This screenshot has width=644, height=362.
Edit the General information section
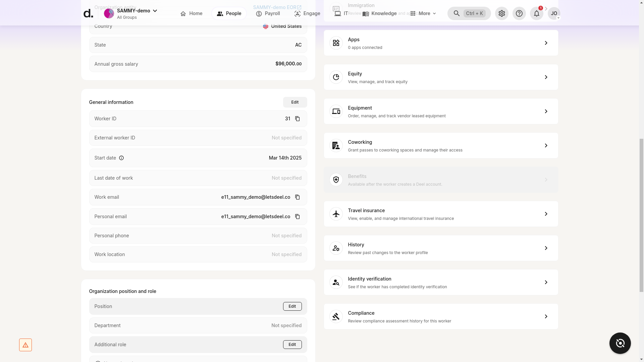click(x=294, y=102)
